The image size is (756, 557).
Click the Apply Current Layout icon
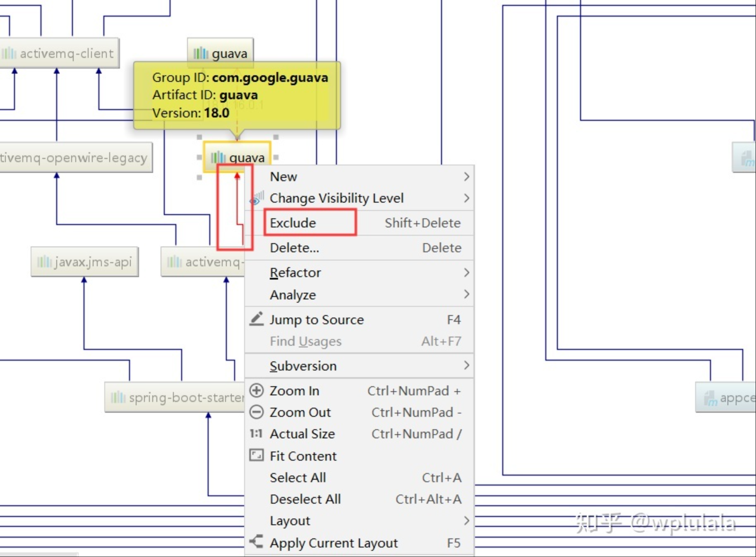coord(257,542)
